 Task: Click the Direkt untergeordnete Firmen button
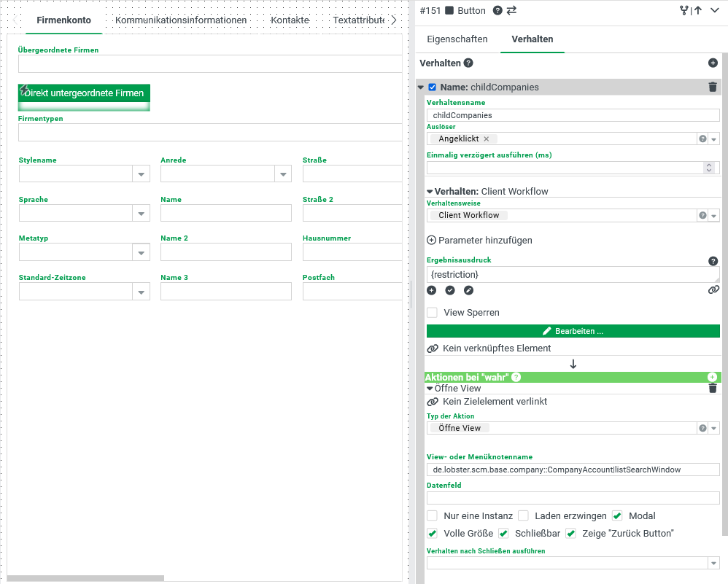point(84,93)
